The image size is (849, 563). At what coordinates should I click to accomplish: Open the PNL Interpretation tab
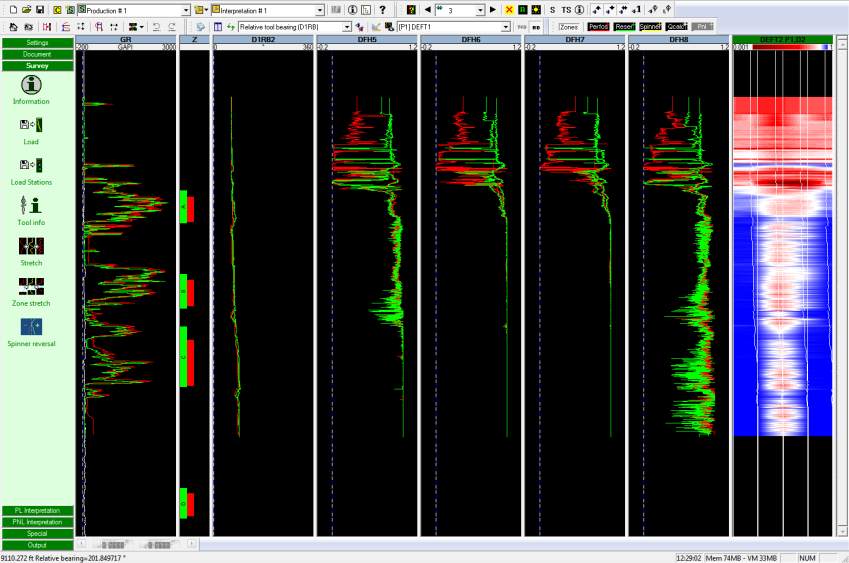pos(37,522)
